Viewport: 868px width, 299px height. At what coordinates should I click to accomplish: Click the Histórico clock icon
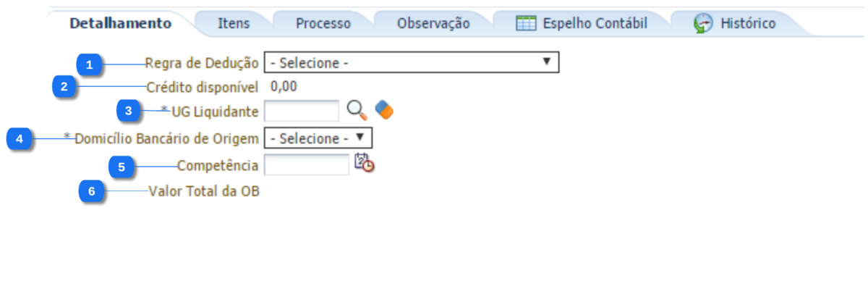point(703,23)
